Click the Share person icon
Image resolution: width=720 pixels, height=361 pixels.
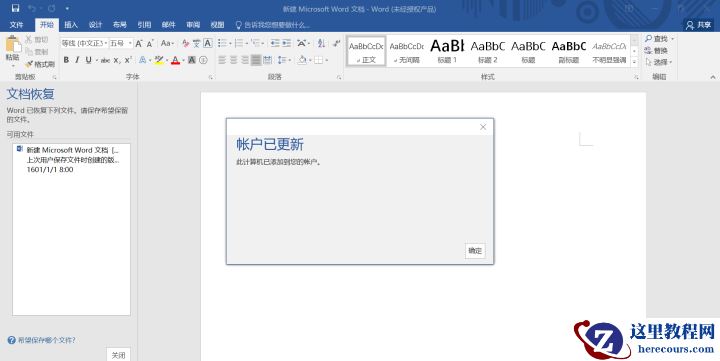[689, 25]
